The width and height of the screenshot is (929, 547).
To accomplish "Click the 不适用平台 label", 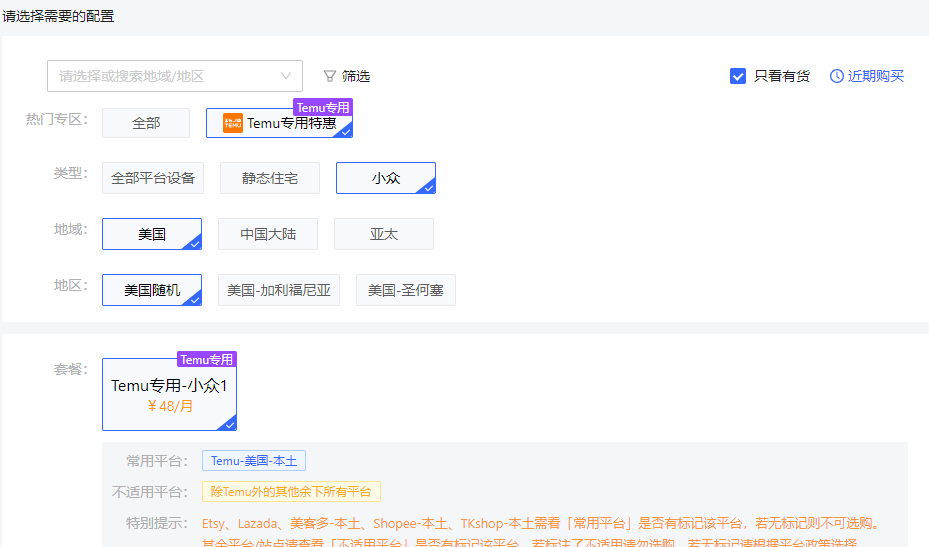I will [x=149, y=491].
